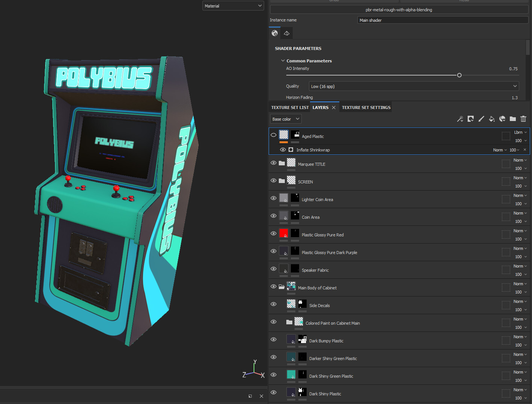532x404 pixels.
Task: Hide the Inflate Shrinkwrap effect
Action: tap(283, 150)
